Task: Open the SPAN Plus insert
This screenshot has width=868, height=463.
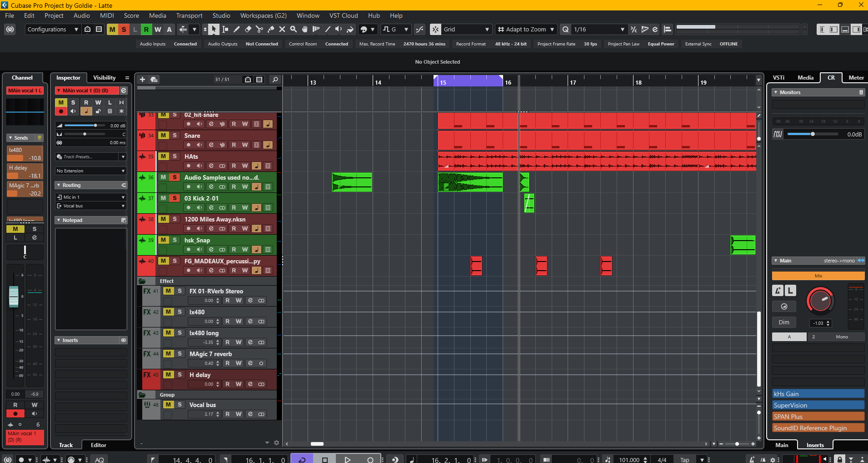Action: tap(818, 417)
